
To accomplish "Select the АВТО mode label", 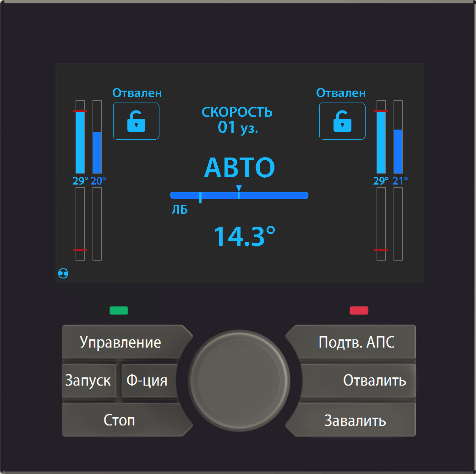I will click(239, 168).
